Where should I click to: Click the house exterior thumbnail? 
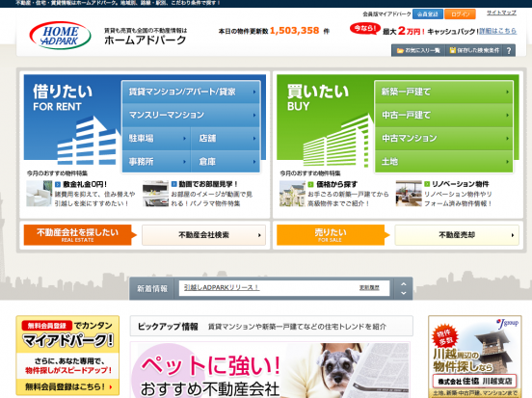292,194
